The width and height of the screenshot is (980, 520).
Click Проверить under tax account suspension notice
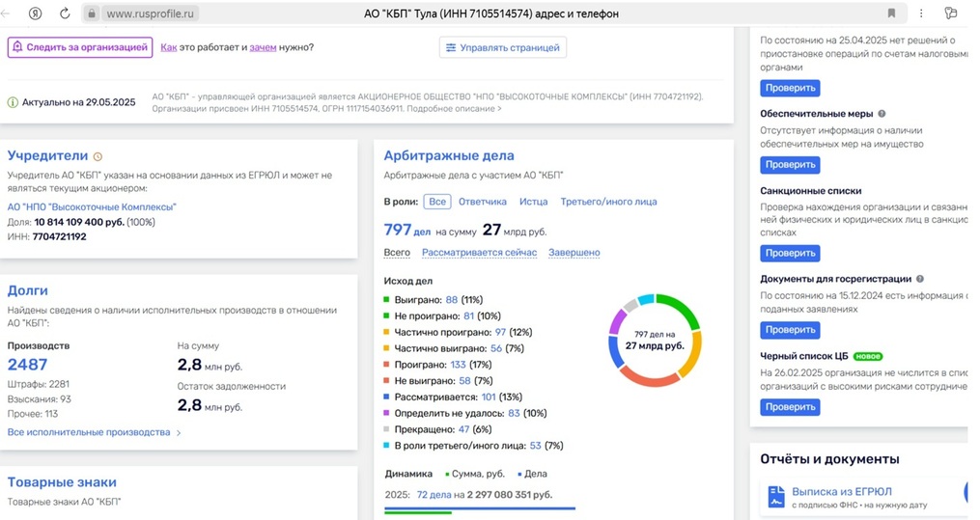point(790,88)
